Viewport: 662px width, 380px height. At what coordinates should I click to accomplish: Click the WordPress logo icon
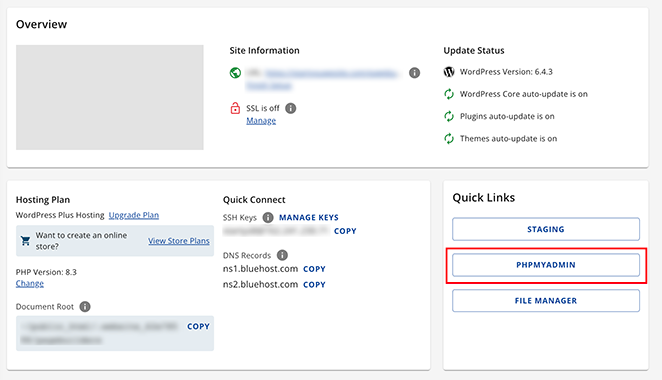click(449, 72)
